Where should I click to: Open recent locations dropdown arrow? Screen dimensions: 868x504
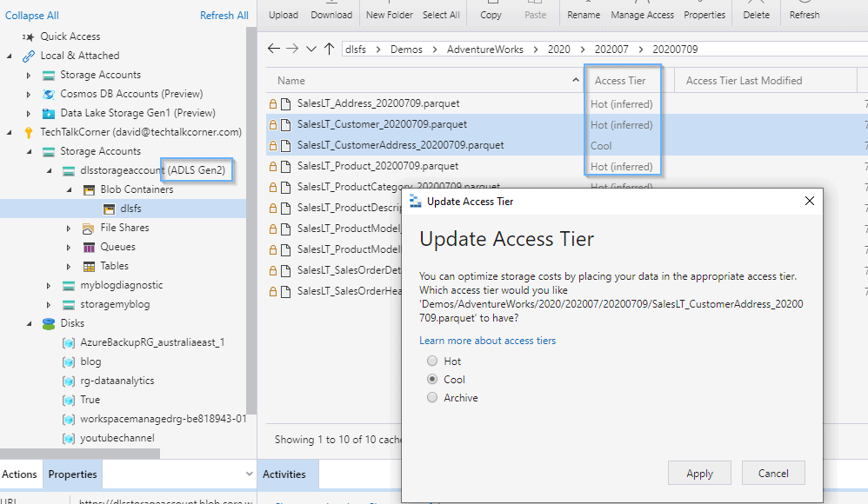click(311, 50)
